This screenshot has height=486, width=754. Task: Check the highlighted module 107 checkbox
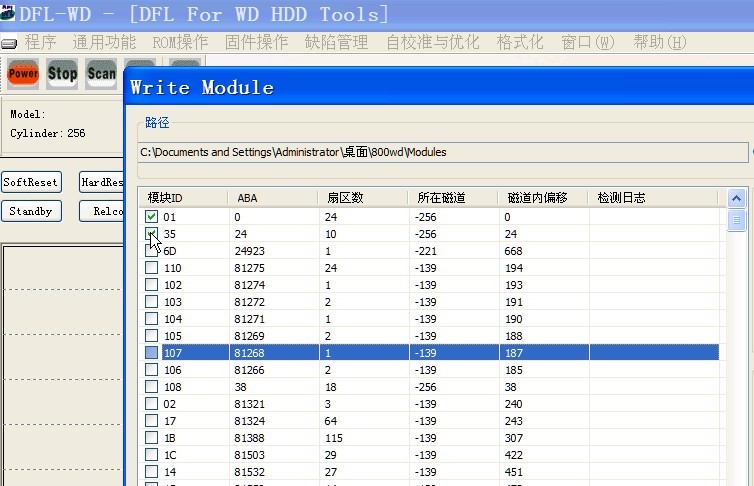[151, 352]
